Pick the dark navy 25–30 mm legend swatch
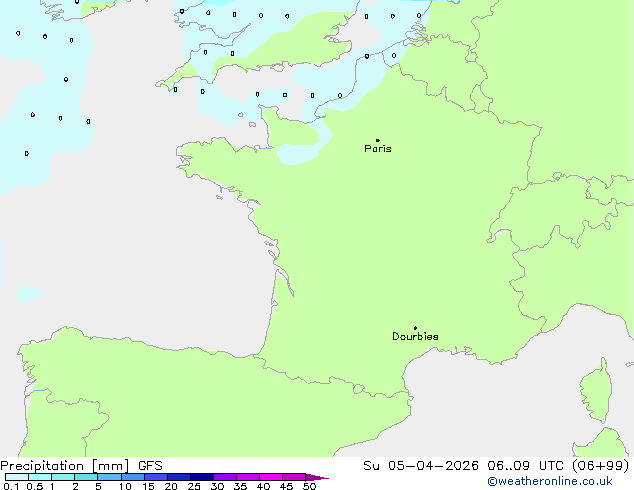The width and height of the screenshot is (634, 490). 202,477
